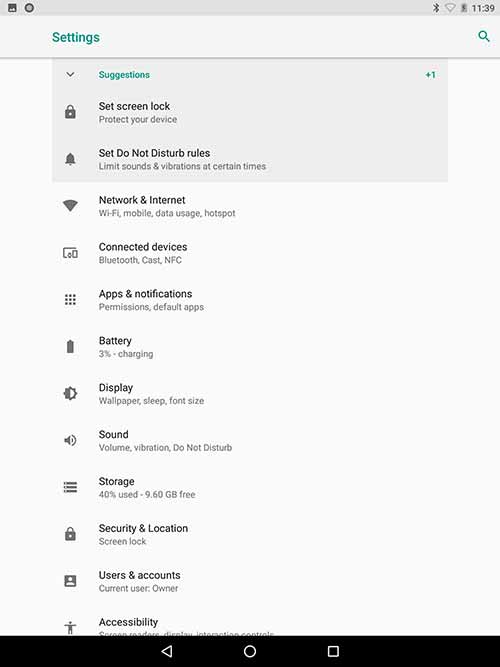Tap the Android back navigation button

tap(167, 651)
